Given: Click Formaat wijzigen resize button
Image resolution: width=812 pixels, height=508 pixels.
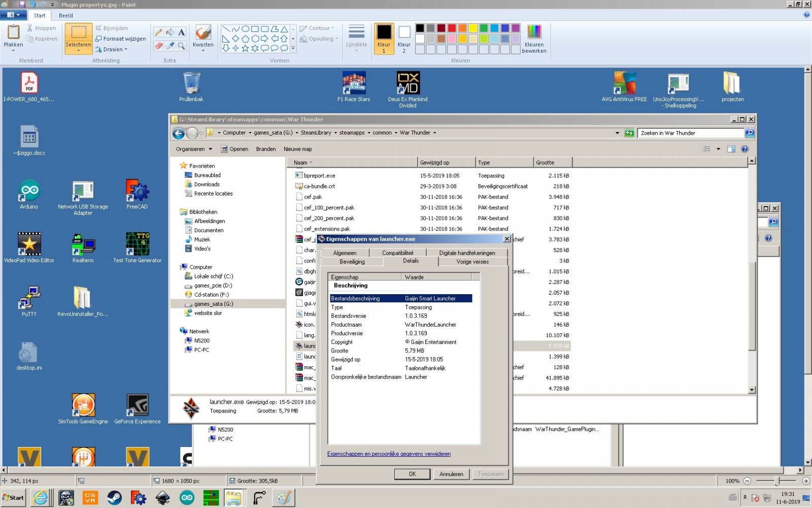Looking at the screenshot, I should click(121, 39).
